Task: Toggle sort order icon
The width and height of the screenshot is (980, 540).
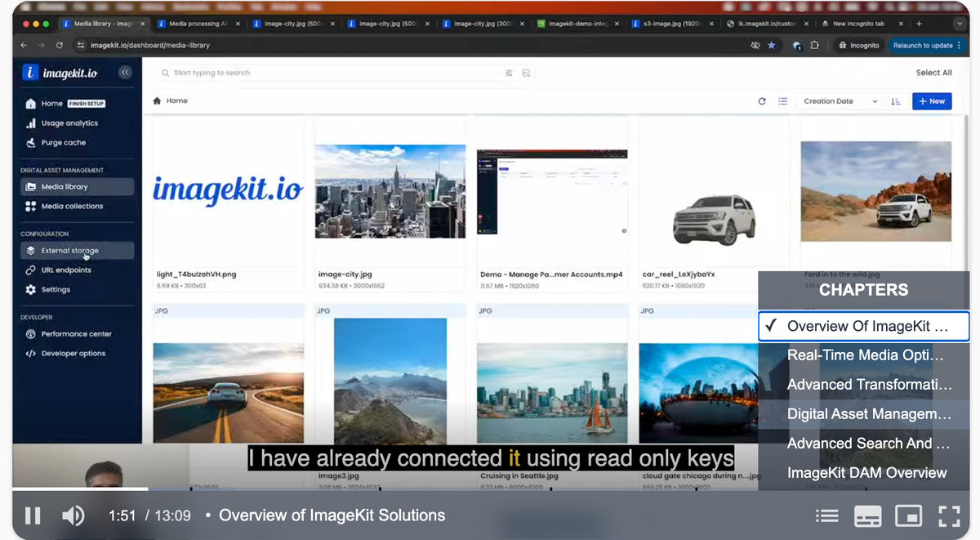Action: point(896,101)
